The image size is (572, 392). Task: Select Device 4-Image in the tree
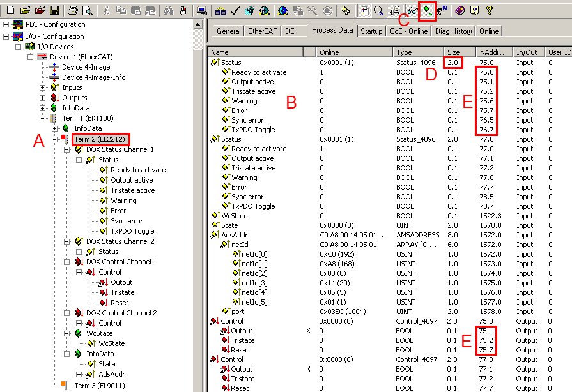(86, 67)
